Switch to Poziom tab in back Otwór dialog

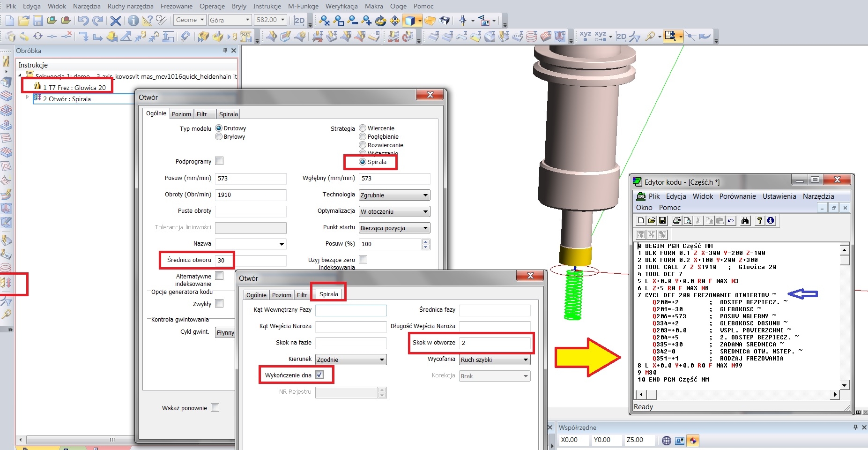(x=181, y=114)
